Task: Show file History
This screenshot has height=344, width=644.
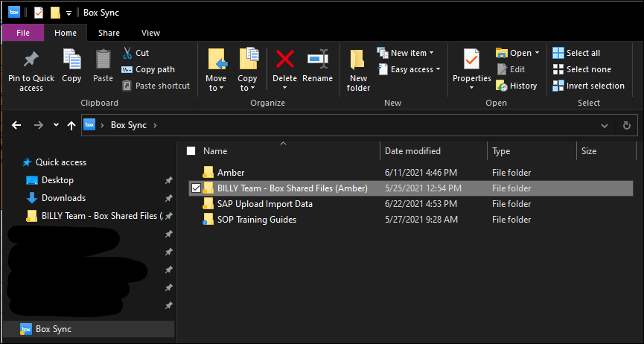Action: click(517, 86)
